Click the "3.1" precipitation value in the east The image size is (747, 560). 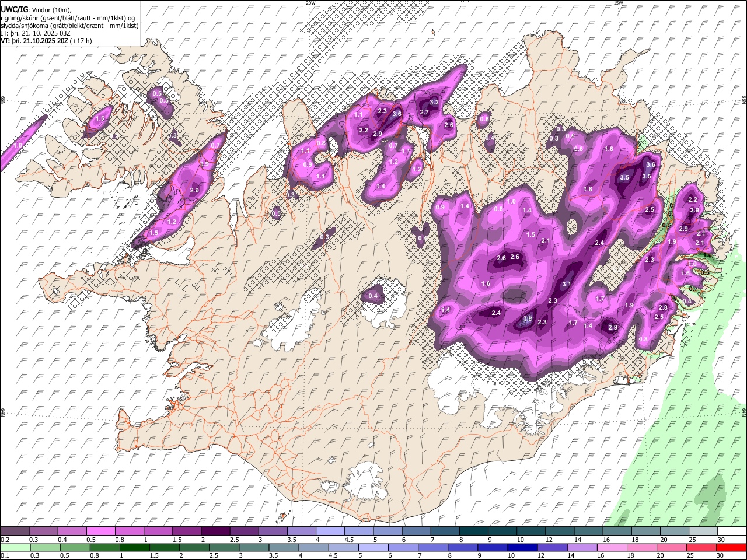[566, 285]
